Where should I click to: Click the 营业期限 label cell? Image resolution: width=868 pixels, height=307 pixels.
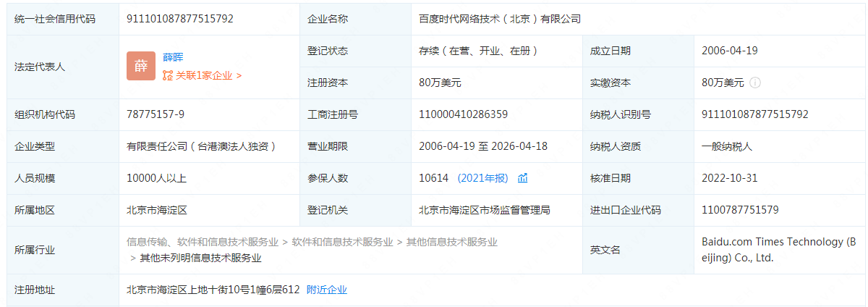[354, 146]
